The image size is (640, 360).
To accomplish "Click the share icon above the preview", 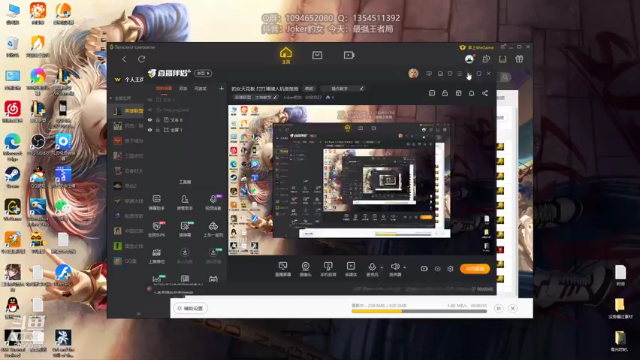I will pyautogui.click(x=485, y=93).
